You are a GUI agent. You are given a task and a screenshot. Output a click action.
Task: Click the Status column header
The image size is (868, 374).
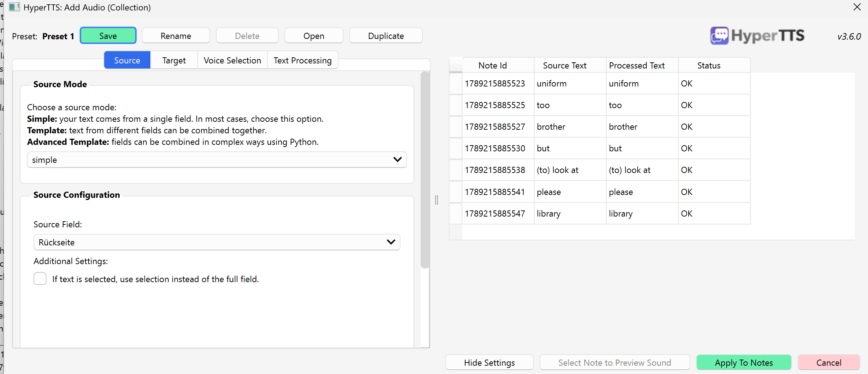click(x=714, y=65)
